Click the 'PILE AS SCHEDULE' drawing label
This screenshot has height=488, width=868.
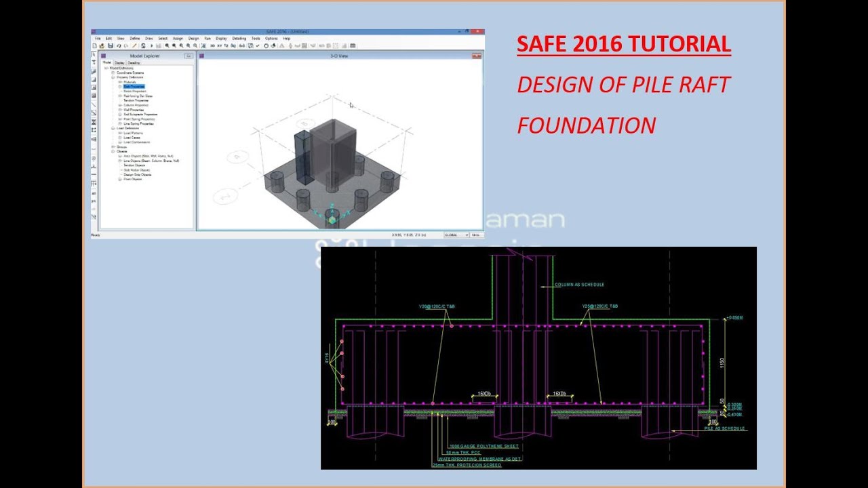[724, 428]
